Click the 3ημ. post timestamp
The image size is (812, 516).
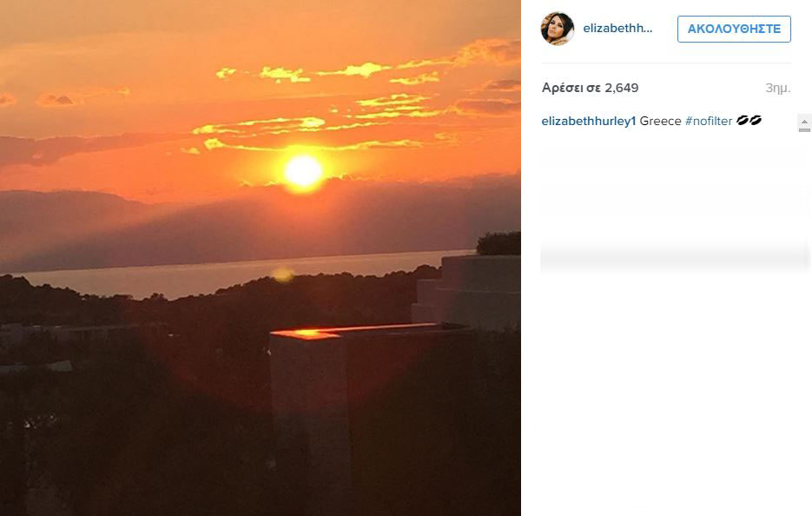coord(778,88)
